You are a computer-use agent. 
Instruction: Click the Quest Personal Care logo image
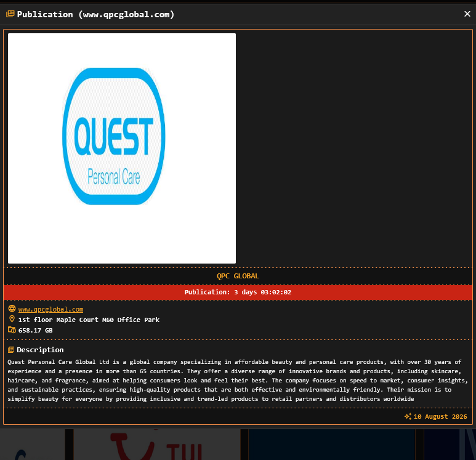122,148
